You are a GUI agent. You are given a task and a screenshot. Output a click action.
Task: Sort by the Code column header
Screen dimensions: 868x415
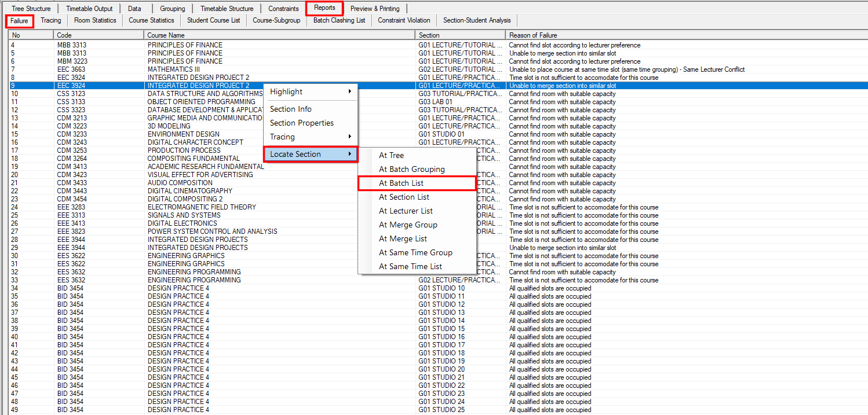[x=99, y=35]
